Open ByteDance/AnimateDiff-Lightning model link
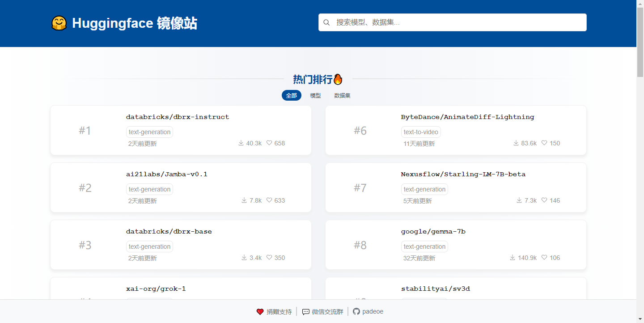The height and width of the screenshot is (323, 644). 468,117
